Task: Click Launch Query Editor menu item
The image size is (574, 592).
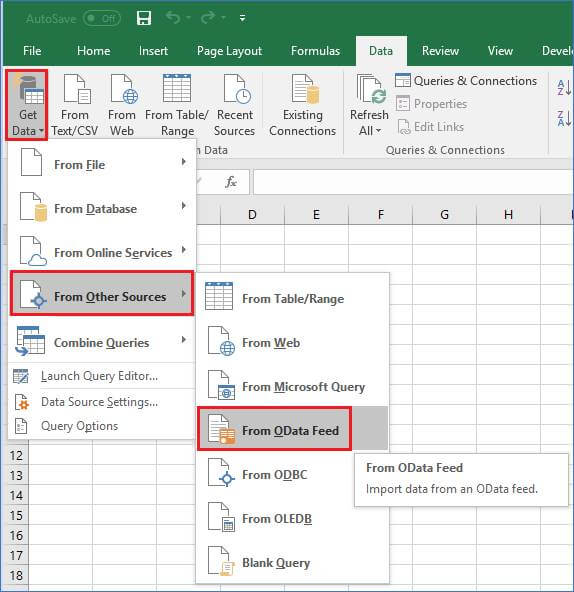Action: (x=99, y=376)
